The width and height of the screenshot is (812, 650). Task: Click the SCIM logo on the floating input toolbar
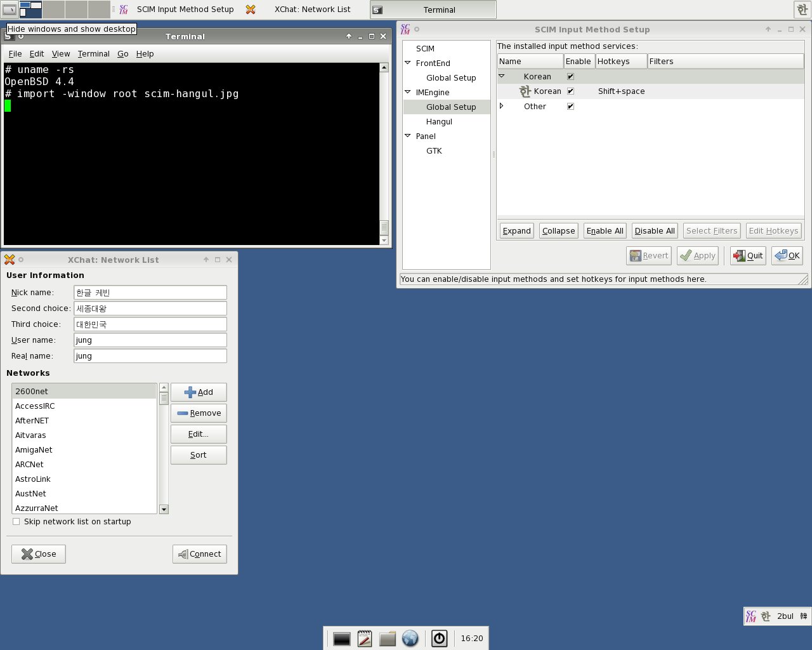(751, 616)
